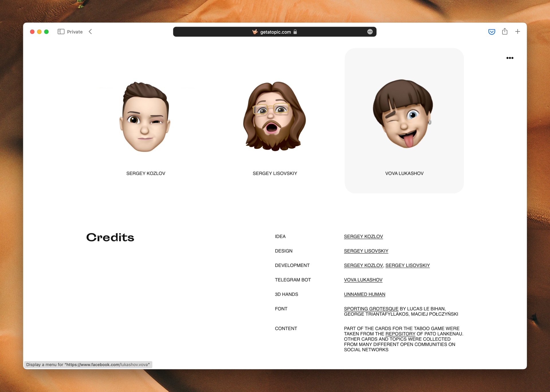This screenshot has width=550, height=392.
Task: Click the FONT label
Action: click(x=281, y=309)
